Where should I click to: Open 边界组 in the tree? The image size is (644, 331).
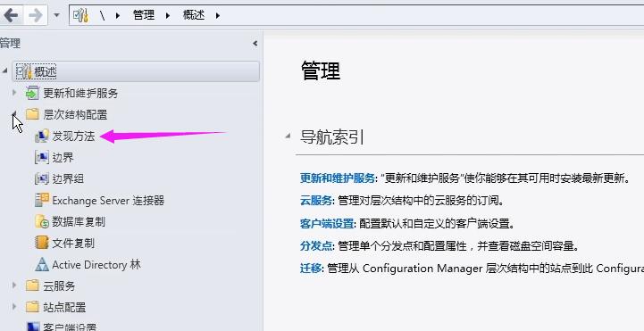(68, 178)
